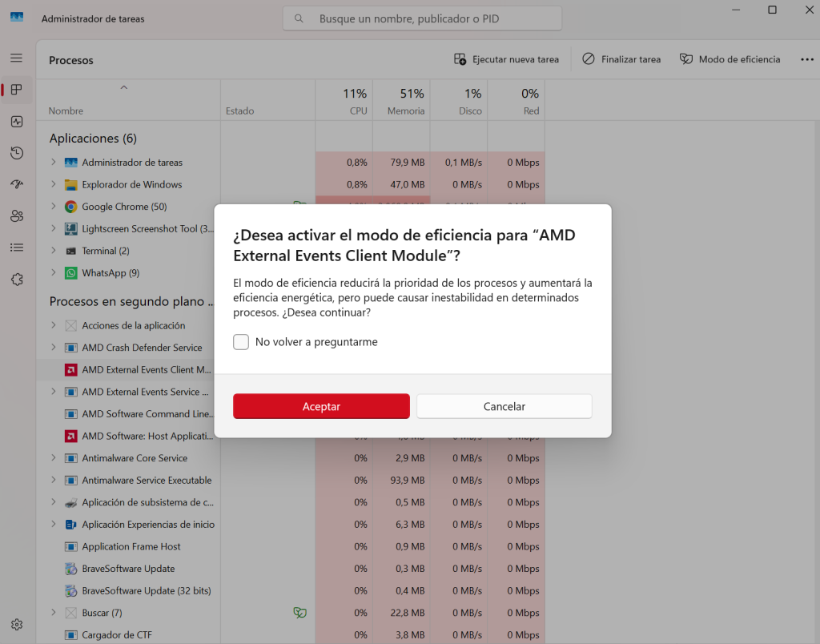This screenshot has width=820, height=644.
Task: Expand the Buscar (7) group
Action: [x=54, y=613]
